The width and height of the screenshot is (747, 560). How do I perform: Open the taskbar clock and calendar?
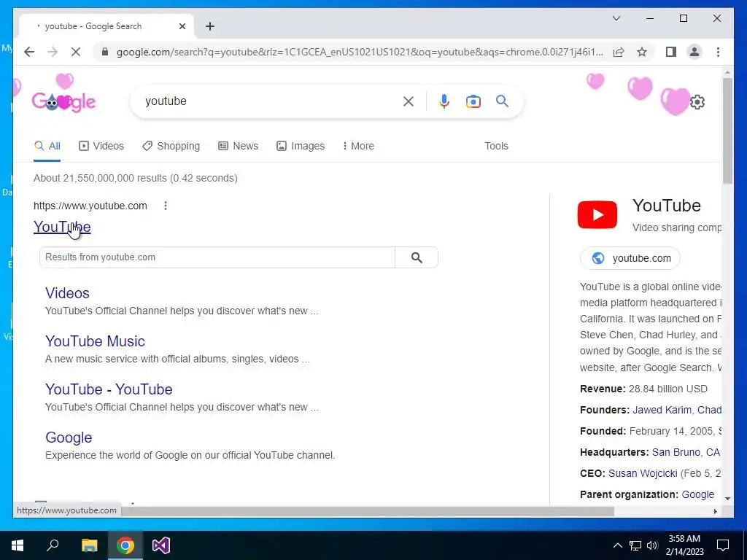(684, 545)
